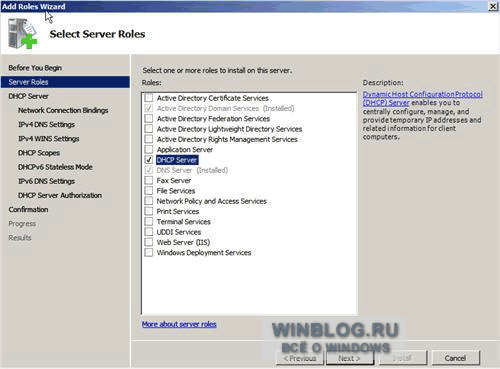Viewport: 500px width, 369px height.
Task: Jump to the Confirmation step
Action: point(28,209)
